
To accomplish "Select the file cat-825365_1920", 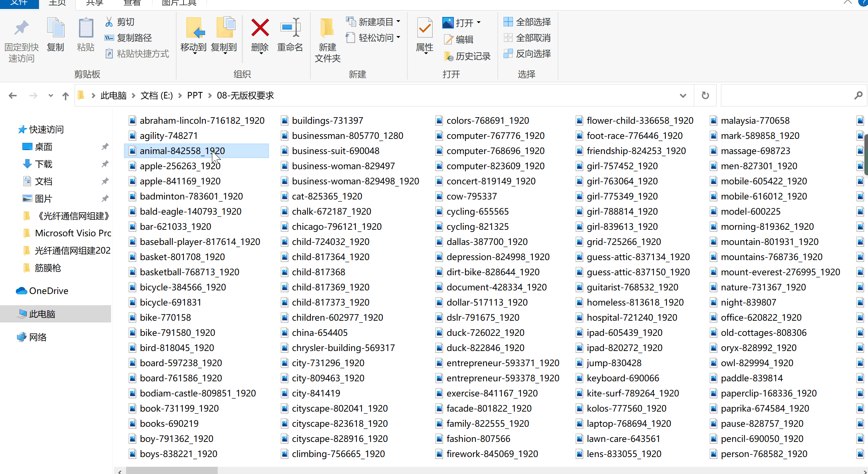I will (327, 196).
